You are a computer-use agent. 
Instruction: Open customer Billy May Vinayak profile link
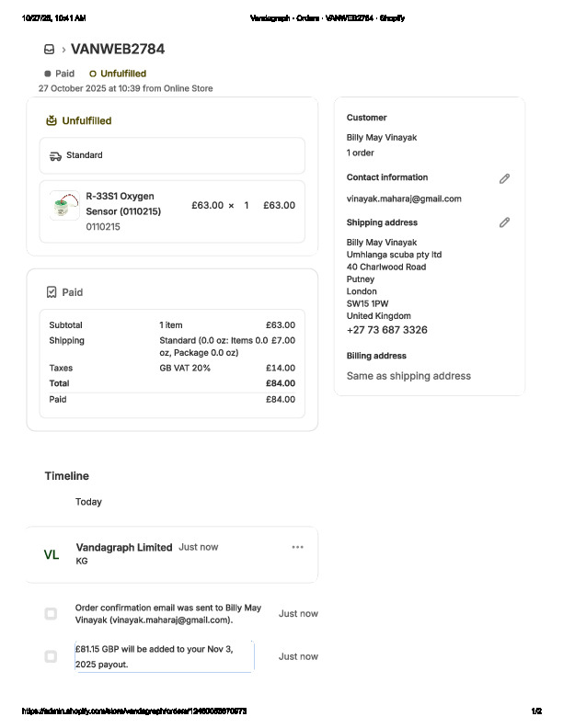click(x=381, y=138)
